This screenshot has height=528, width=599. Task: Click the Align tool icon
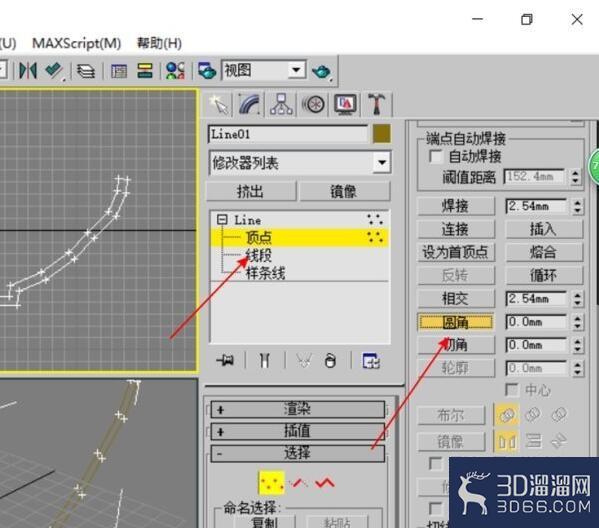[54, 71]
